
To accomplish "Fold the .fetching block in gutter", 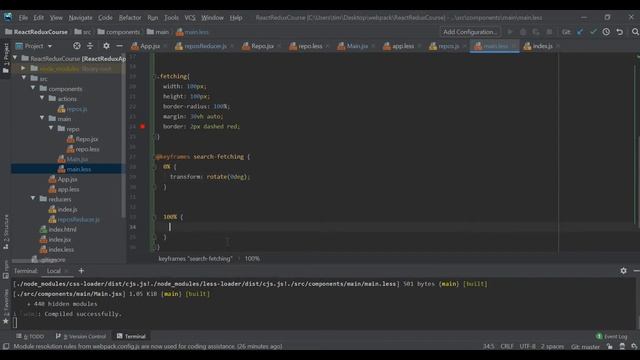I will click(x=155, y=76).
